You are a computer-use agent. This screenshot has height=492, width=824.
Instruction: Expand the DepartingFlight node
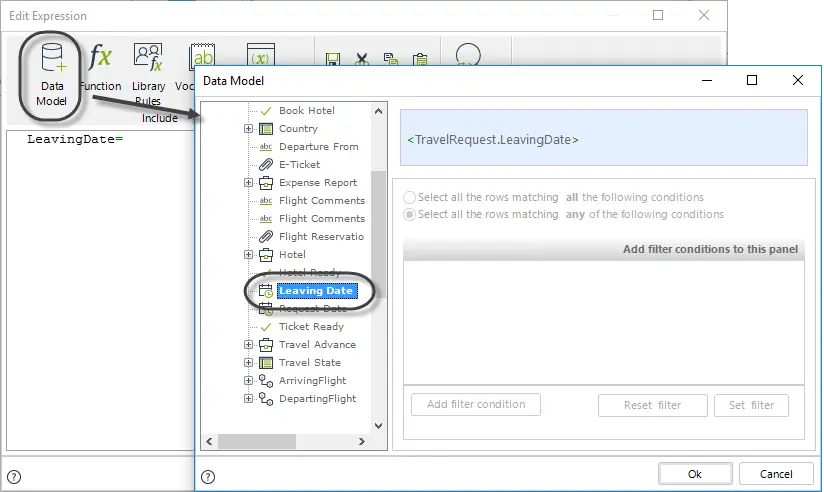coord(248,398)
